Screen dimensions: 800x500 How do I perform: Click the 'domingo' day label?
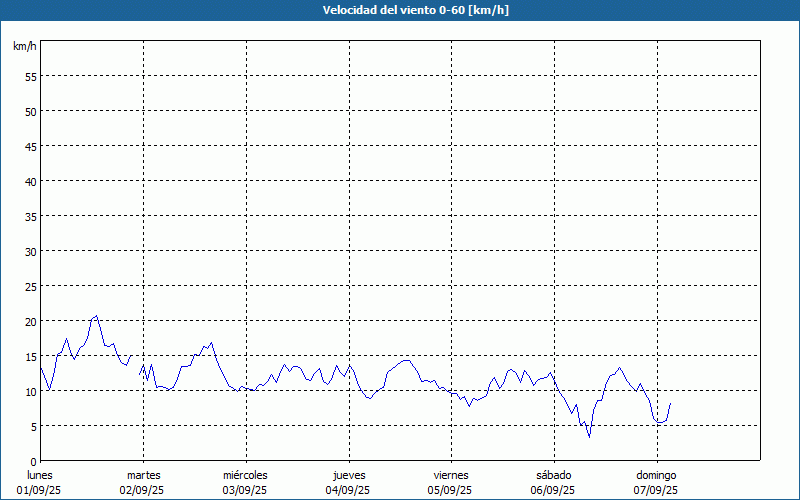click(x=656, y=476)
